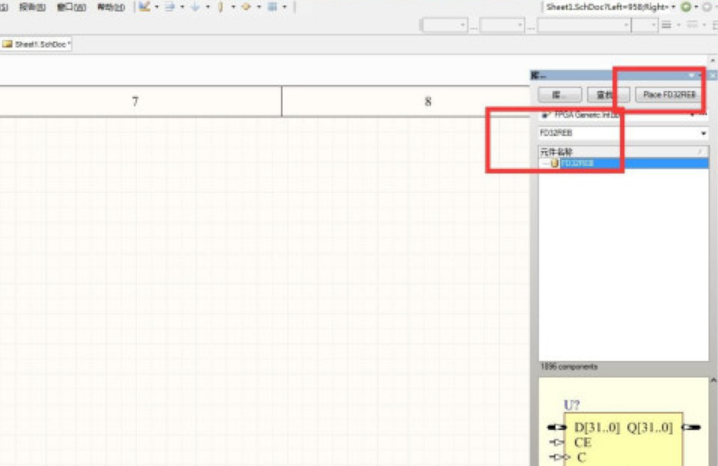Open the 帮助 (Help) menu
Viewport: 718px width, 466px height.
point(110,7)
